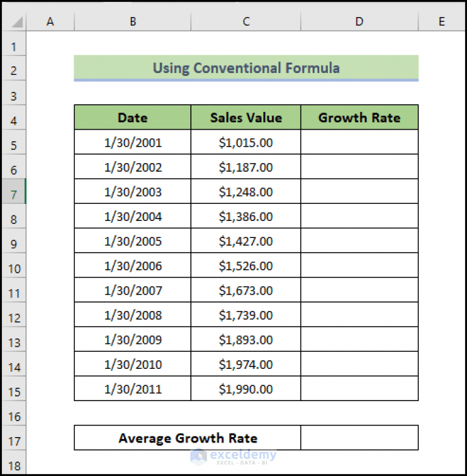This screenshot has height=476, width=467.
Task: Select empty Growth Rate cell for 1/30/2011
Action: [x=359, y=388]
